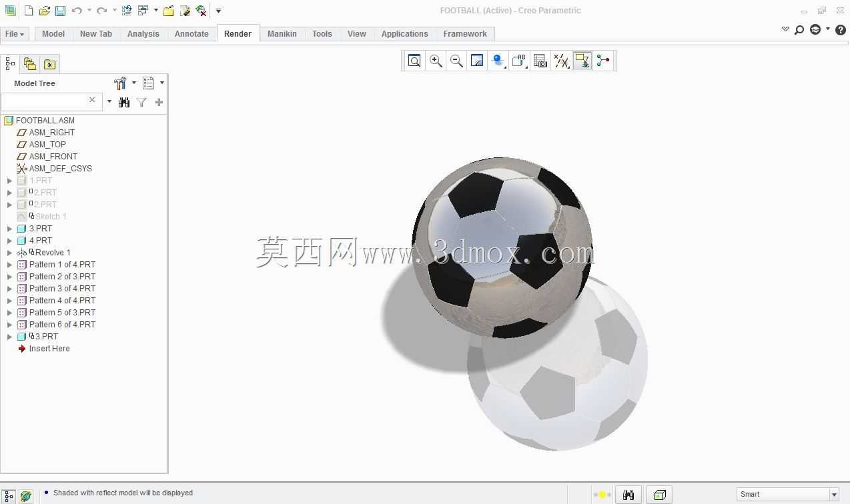
Task: Open a file using the Open folder icon
Action: 44,11
